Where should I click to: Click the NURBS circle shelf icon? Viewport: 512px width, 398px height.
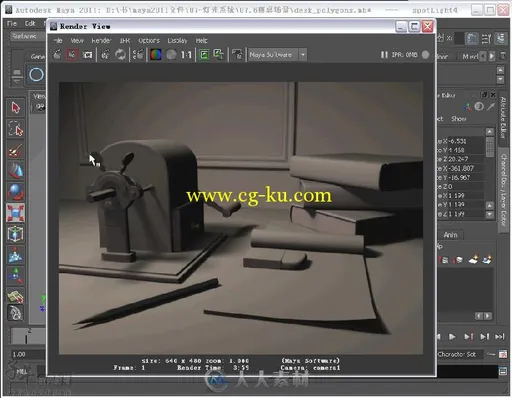36,74
